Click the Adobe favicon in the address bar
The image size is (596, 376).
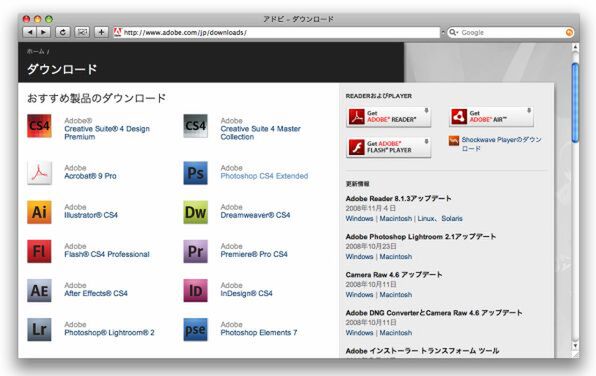117,32
